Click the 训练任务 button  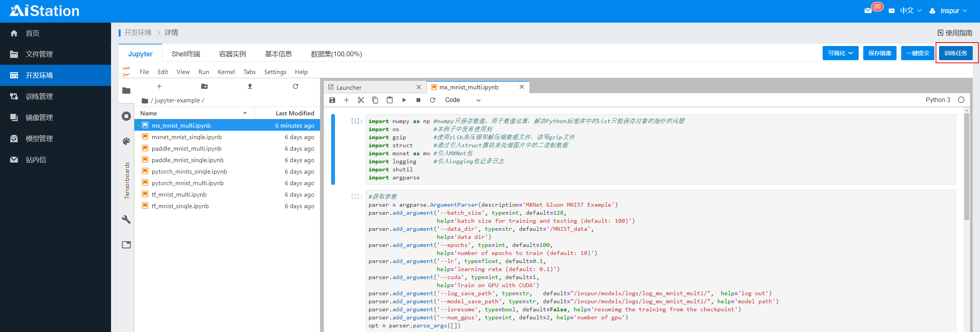955,53
